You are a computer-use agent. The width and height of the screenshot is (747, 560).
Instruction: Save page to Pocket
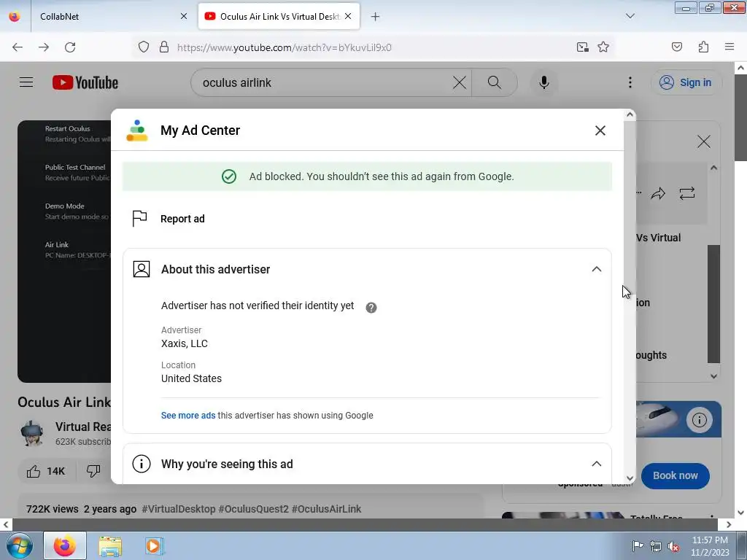coord(676,47)
